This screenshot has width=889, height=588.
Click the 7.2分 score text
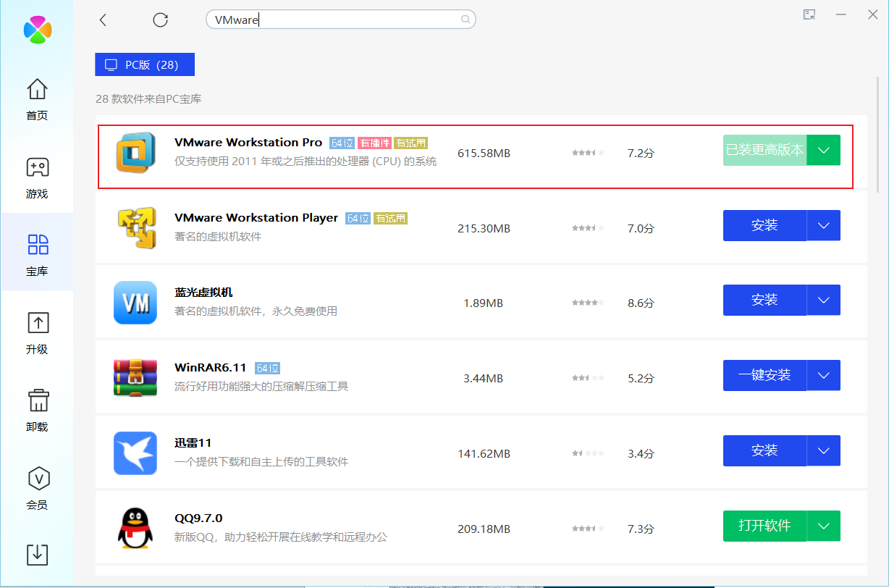641,153
